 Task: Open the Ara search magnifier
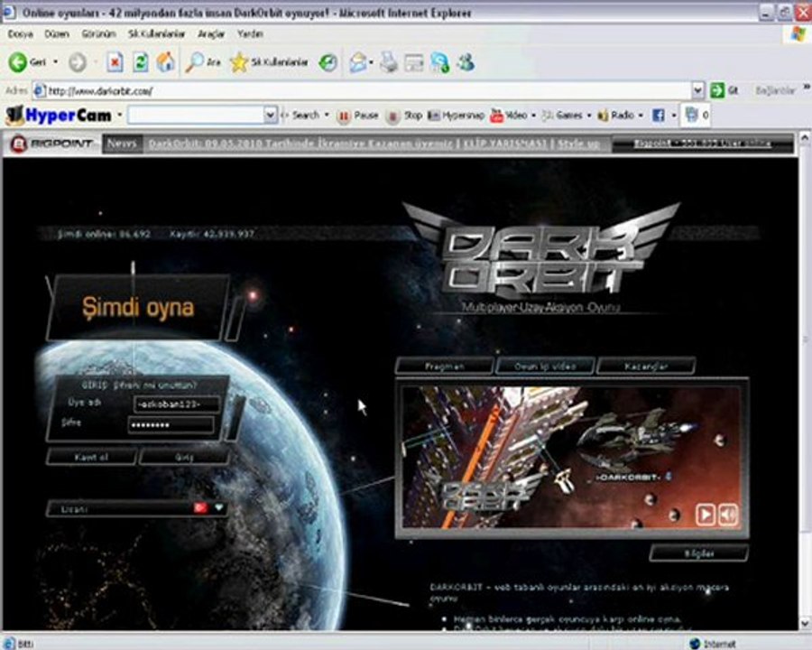coord(204,62)
